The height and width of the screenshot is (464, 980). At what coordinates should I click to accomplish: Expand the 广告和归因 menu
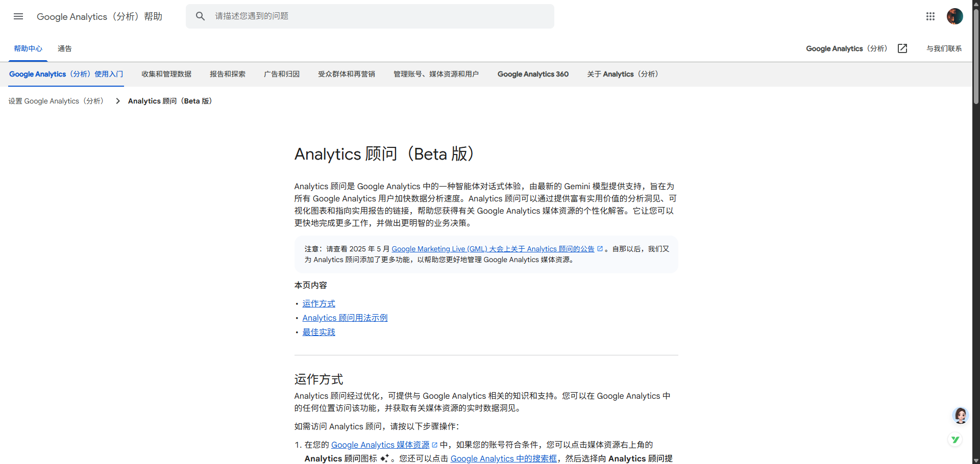click(x=282, y=74)
